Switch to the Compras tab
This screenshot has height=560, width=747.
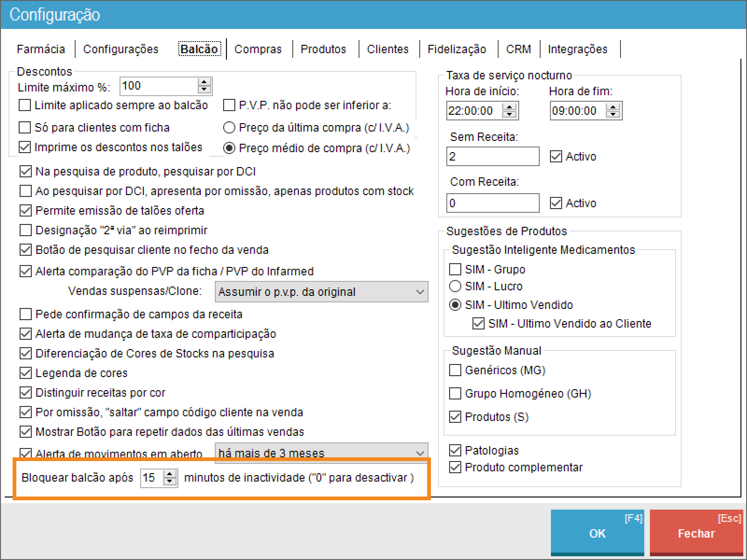pos(258,49)
